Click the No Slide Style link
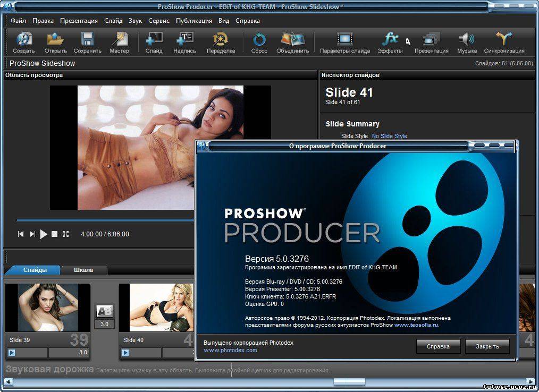Screen dimensions: 539x392 point(389,136)
